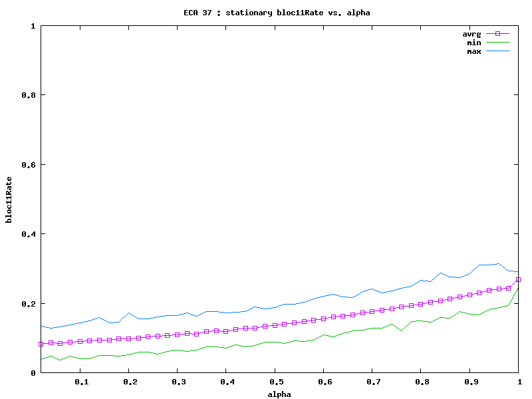The width and height of the screenshot is (532, 399).
Task: Click the avrg square marker in the legend
Action: pyautogui.click(x=497, y=33)
